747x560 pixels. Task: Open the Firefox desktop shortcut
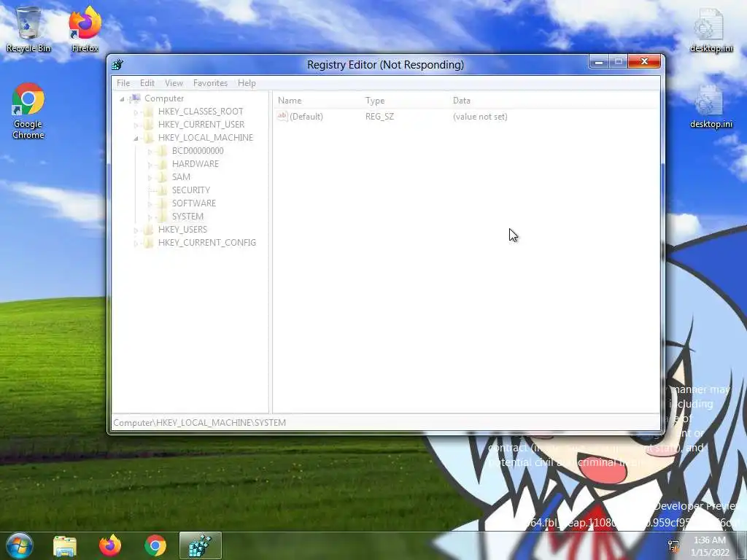(85, 29)
